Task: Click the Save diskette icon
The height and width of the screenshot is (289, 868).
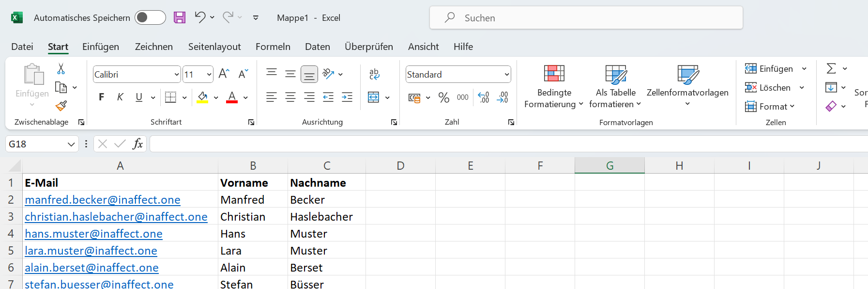Action: point(180,18)
